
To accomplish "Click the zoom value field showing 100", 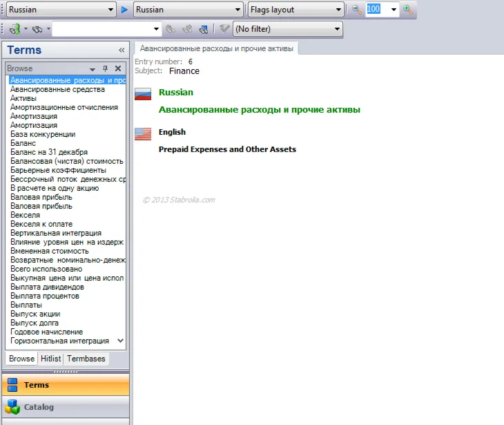I will click(374, 9).
